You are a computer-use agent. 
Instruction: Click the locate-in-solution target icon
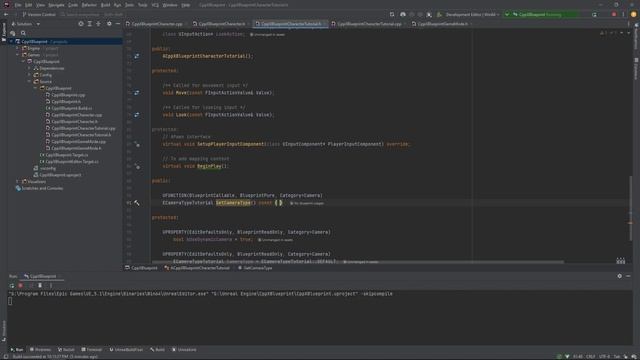81,24
